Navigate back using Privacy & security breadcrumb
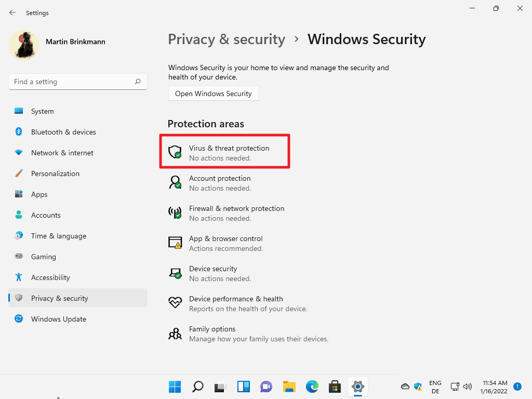 pos(227,39)
